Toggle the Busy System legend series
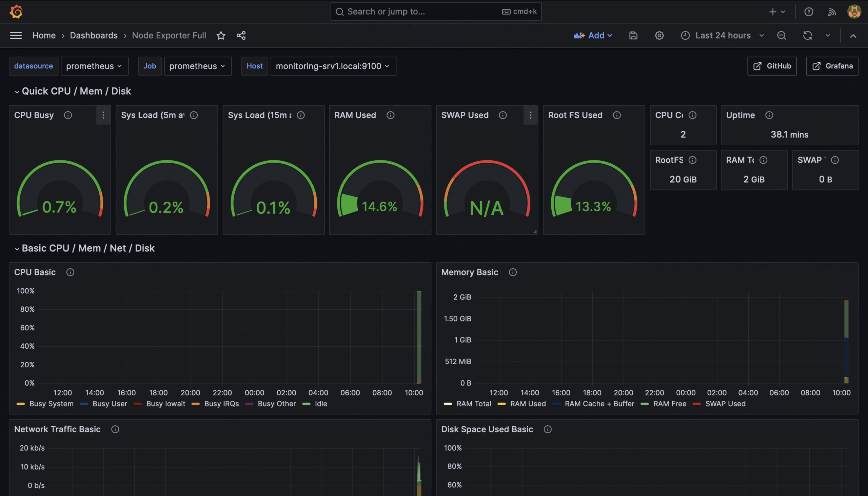This screenshot has height=496, width=868. coord(51,404)
